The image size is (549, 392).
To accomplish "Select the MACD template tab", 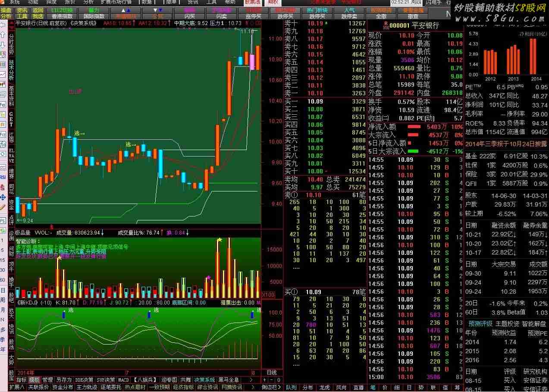I will pyautogui.click(x=123, y=380).
